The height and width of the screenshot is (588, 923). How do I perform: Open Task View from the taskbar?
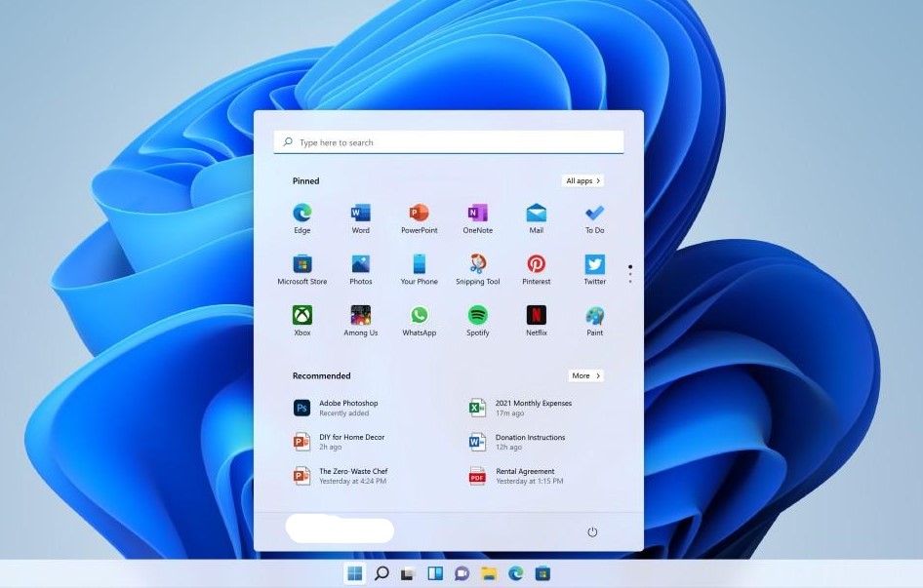point(408,573)
